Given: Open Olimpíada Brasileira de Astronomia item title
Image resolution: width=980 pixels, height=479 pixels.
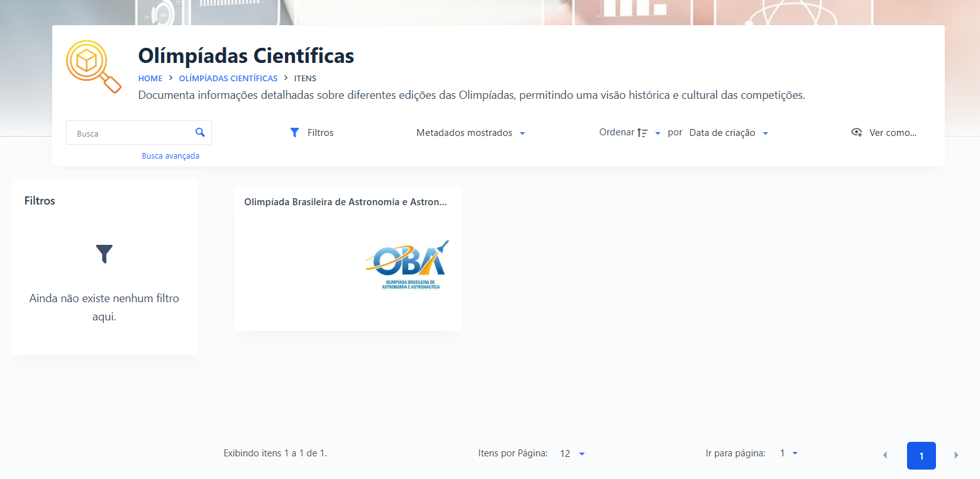Looking at the screenshot, I should pos(346,202).
